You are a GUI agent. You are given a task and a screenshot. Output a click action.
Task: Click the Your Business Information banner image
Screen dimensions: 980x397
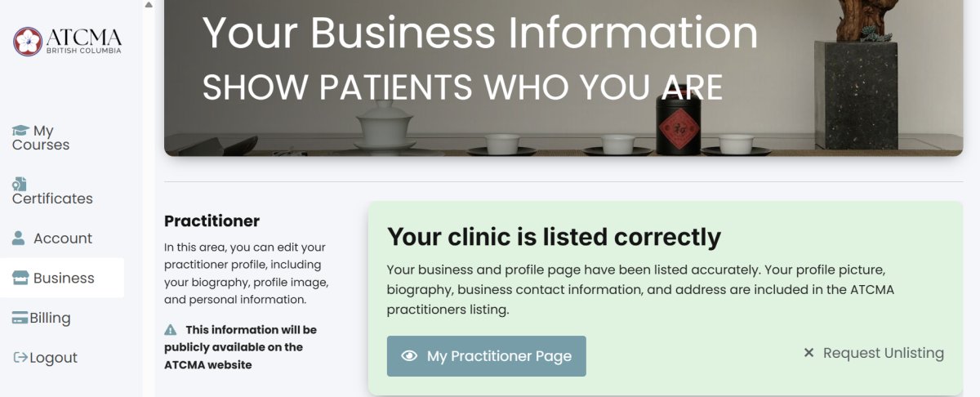coord(563,78)
